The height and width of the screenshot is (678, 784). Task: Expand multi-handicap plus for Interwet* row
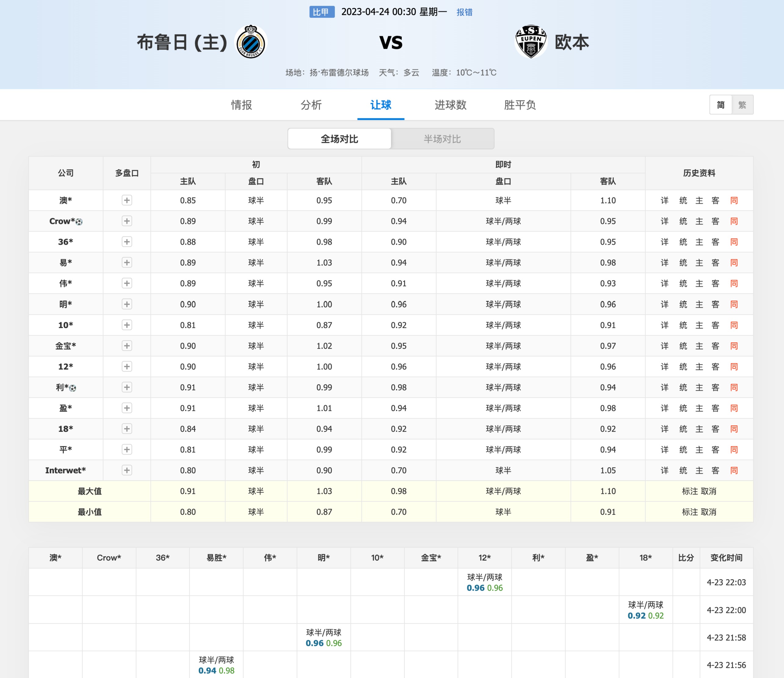pyautogui.click(x=127, y=470)
